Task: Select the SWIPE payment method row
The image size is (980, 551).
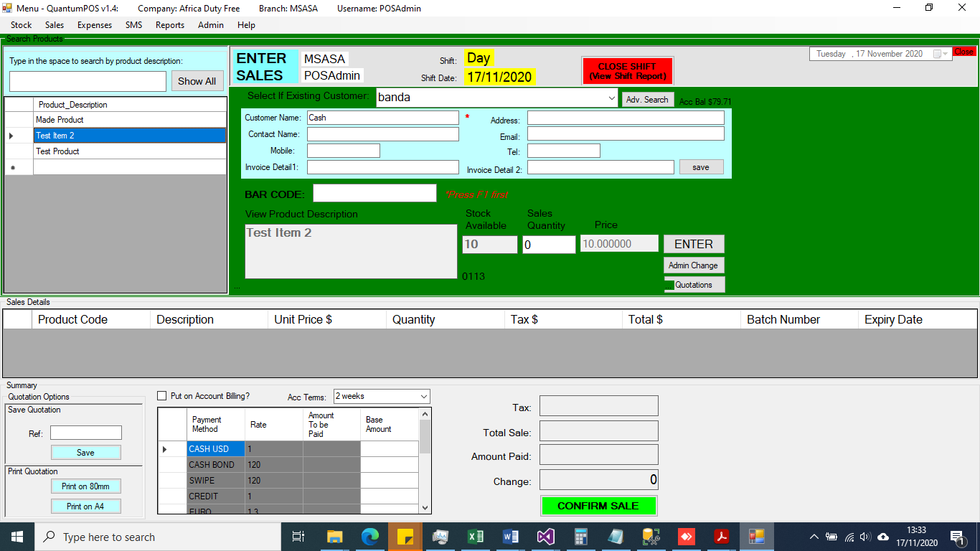Action: (x=215, y=481)
